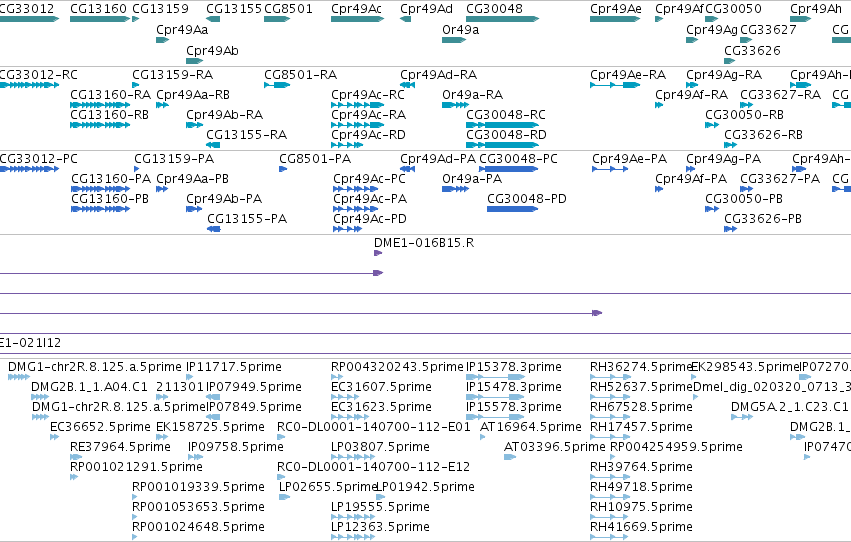The width and height of the screenshot is (851, 542).
Task: Select the CG30048-PD protein label
Action: (x=526, y=199)
